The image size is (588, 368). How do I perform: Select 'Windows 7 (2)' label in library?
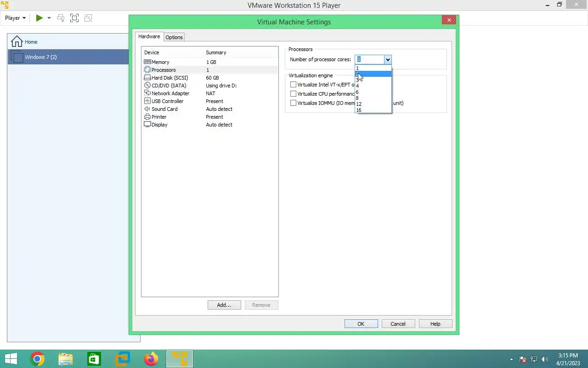click(41, 57)
